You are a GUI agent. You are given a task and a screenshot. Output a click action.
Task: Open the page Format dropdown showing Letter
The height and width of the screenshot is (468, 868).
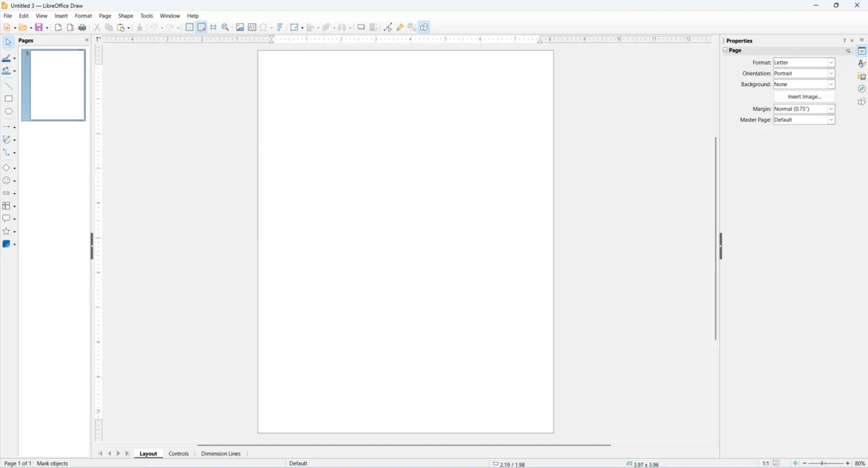831,62
